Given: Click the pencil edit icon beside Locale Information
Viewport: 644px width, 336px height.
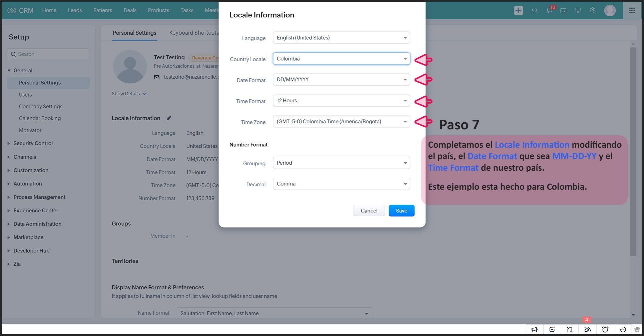Looking at the screenshot, I should coord(169,118).
